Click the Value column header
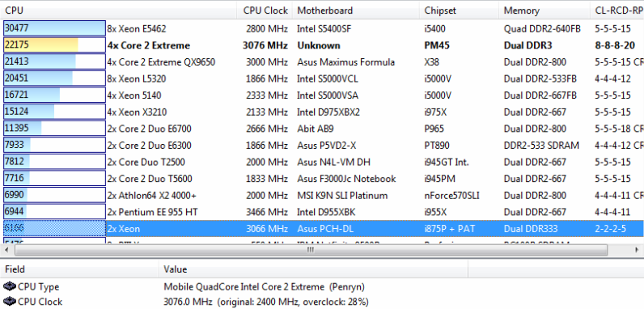Image resolution: width=644 pixels, height=309 pixels. [313, 269]
